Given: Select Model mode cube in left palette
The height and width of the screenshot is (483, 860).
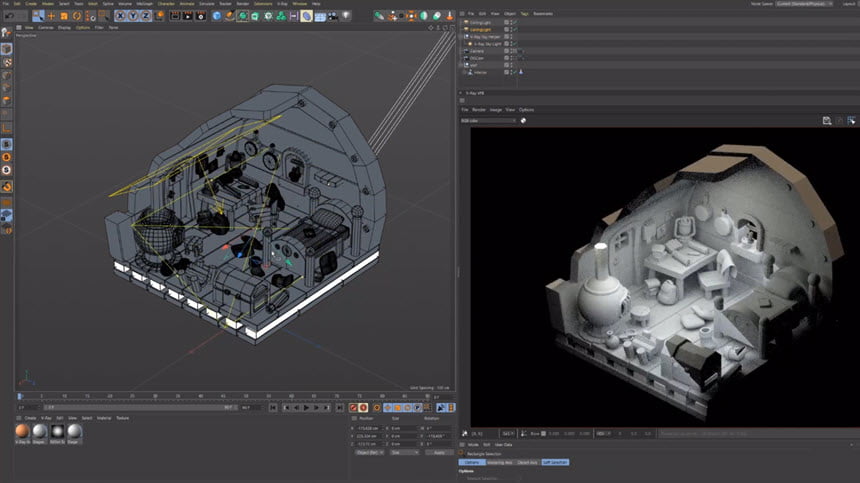Looking at the screenshot, I should [7, 49].
